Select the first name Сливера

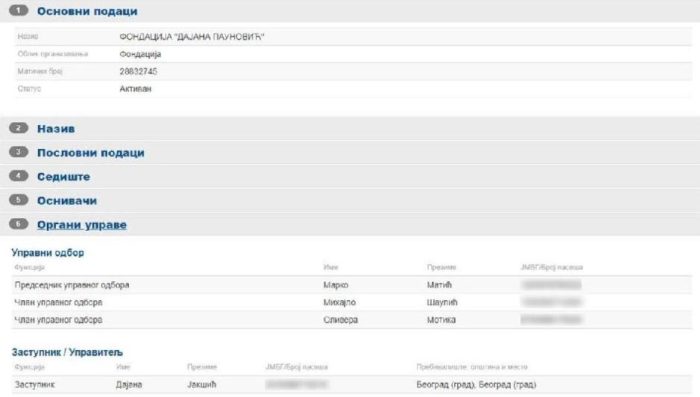(x=341, y=320)
